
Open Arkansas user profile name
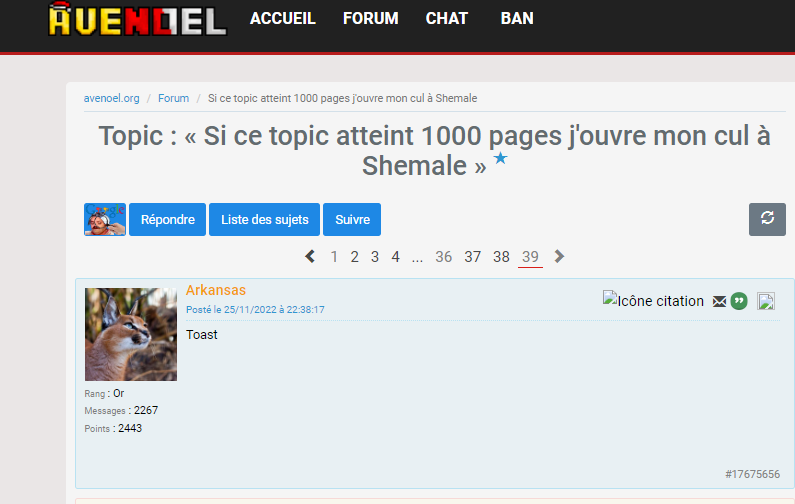(215, 290)
